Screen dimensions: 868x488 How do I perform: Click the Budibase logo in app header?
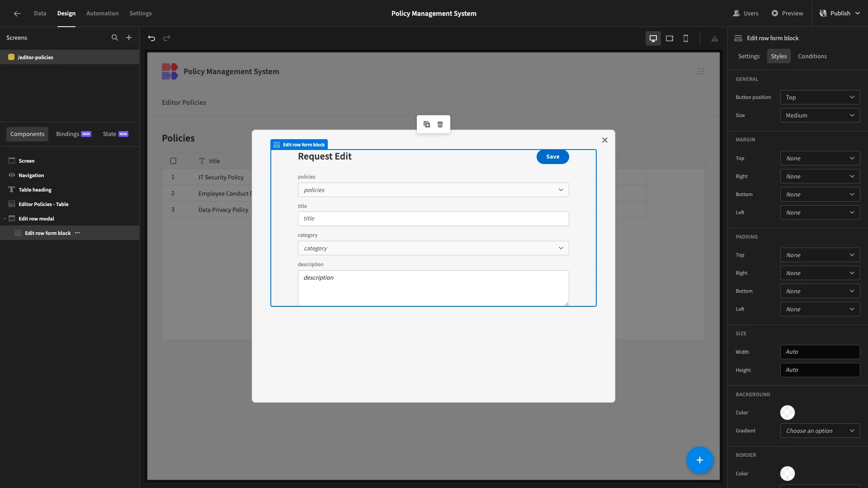click(170, 71)
